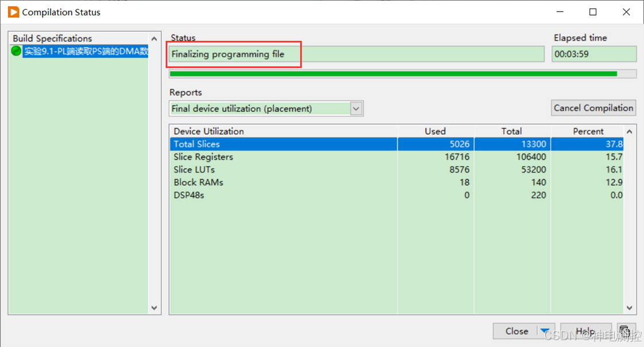
Task: Click the Total Slices total value 13300
Action: click(x=534, y=144)
